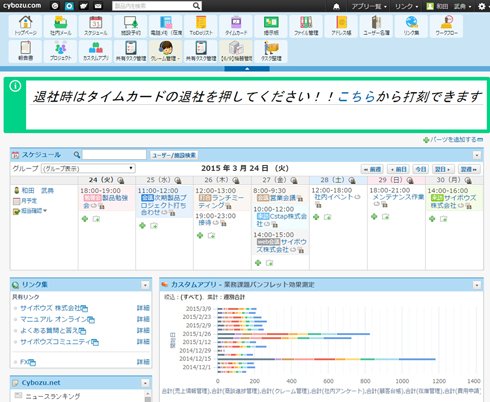
Task: Click the user/facility search button
Action: point(174,155)
